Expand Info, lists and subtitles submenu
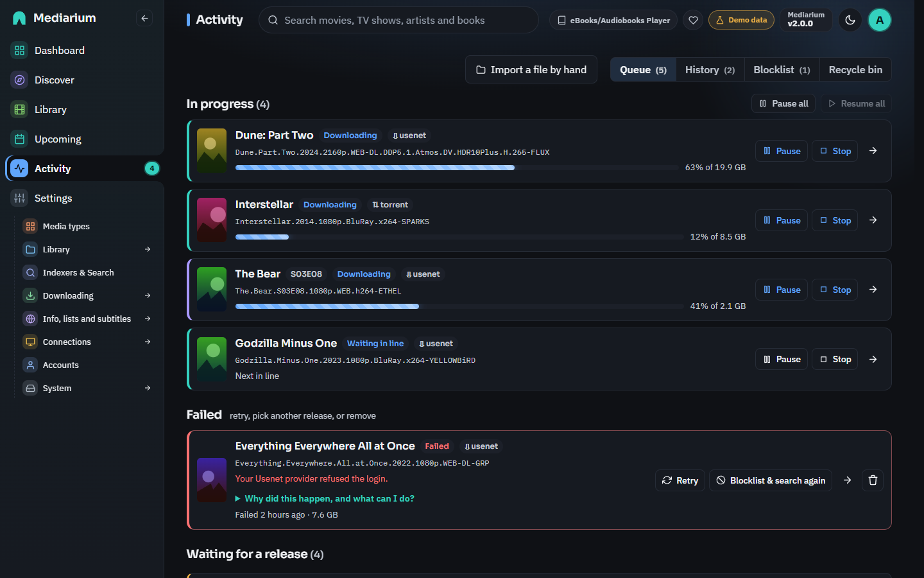Screen dimensions: 924x578 point(148,319)
